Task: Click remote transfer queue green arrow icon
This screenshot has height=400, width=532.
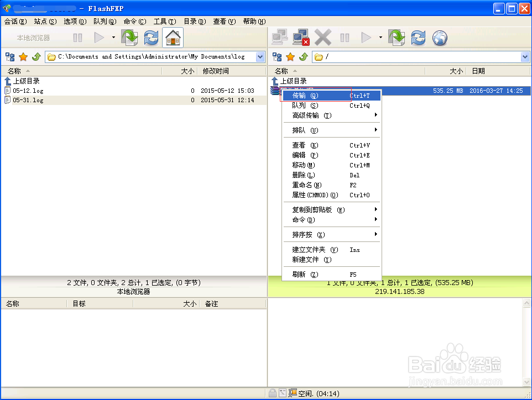Action: [397, 38]
